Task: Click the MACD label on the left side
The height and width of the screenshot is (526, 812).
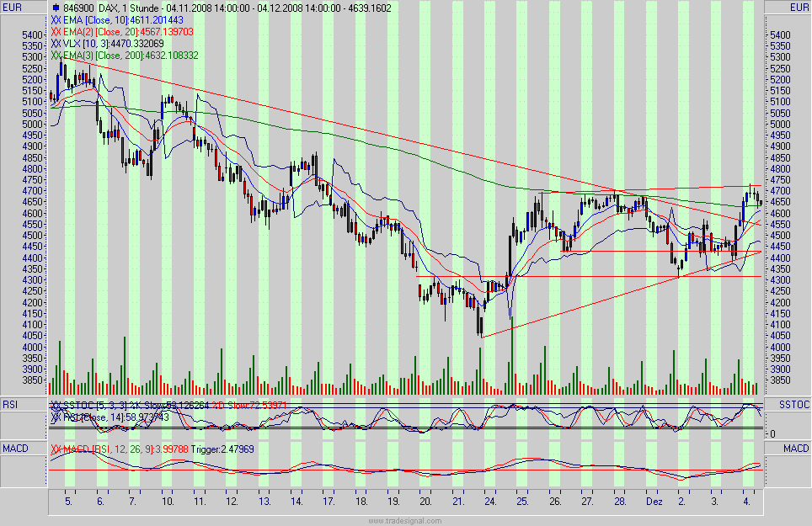Action: (x=15, y=448)
